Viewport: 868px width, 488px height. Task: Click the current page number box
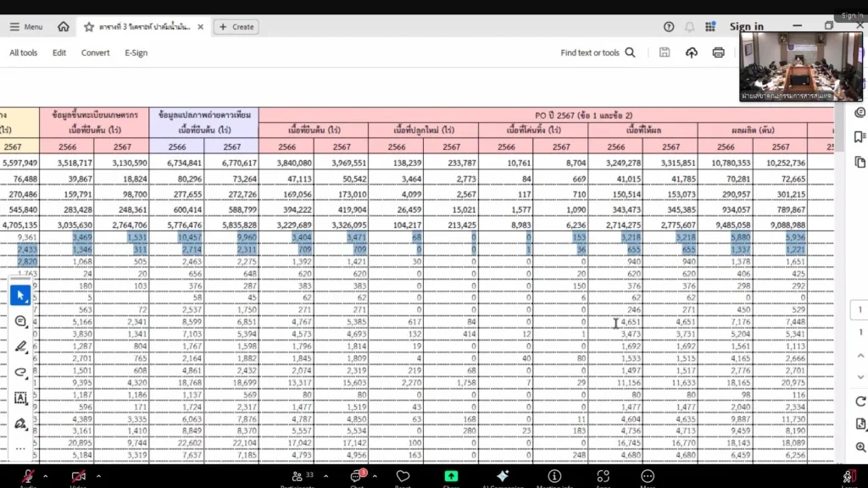pos(860,310)
